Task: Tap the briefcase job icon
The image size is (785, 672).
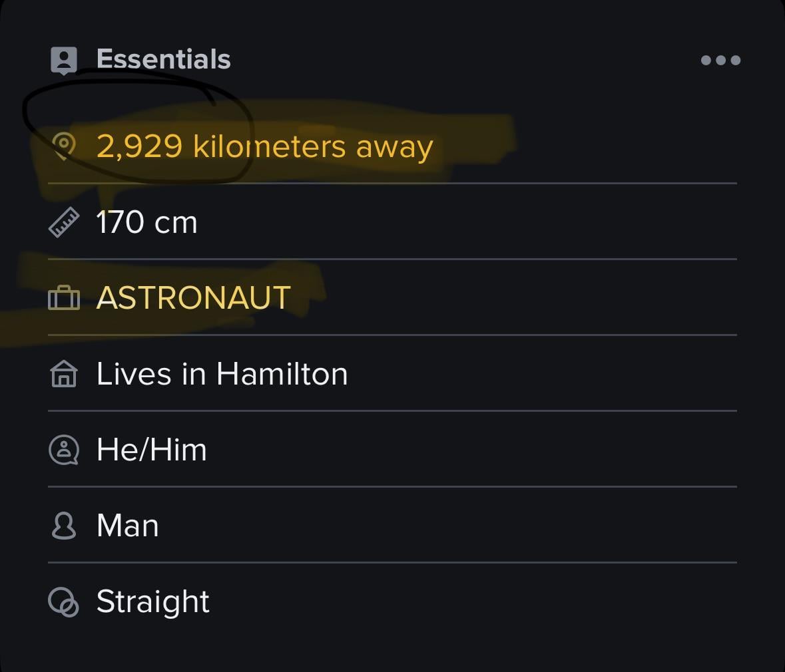Action: tap(64, 298)
